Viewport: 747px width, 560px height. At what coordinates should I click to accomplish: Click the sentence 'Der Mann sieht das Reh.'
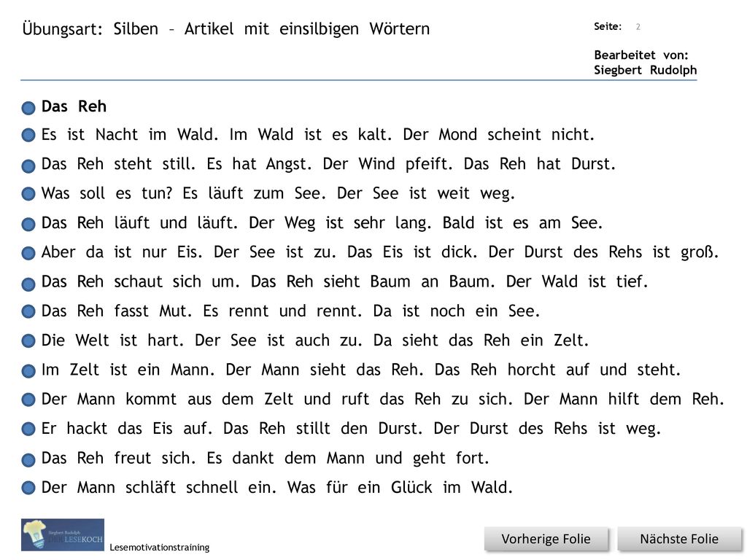tap(325, 370)
